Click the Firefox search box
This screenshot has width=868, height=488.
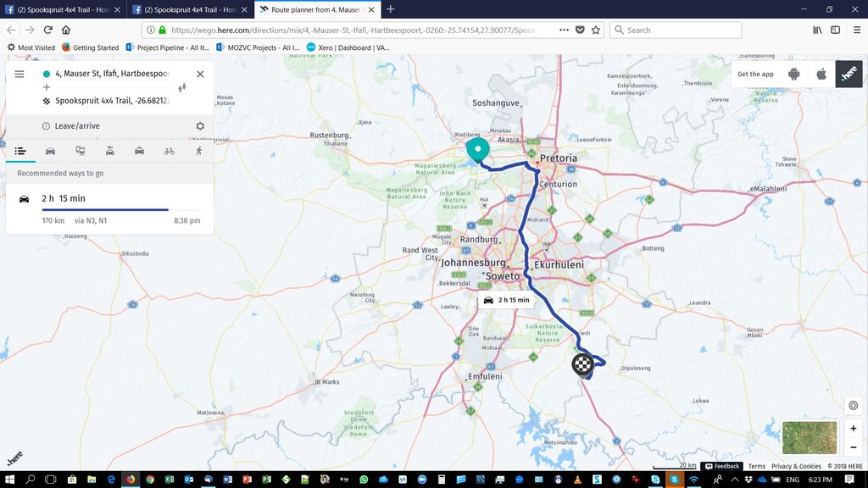(676, 30)
